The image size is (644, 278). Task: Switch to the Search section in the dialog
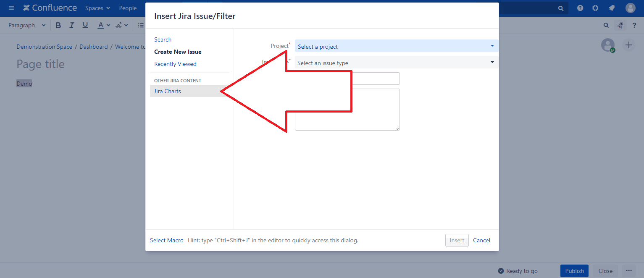click(x=163, y=39)
